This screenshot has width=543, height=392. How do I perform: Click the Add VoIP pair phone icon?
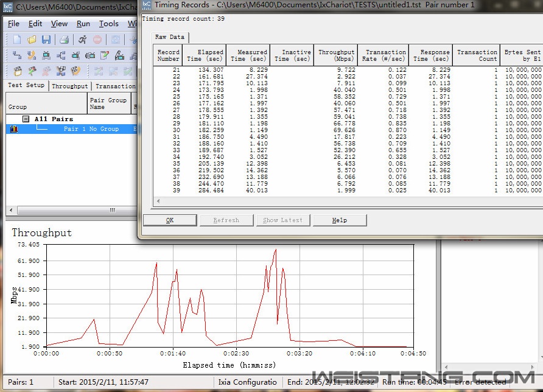[x=32, y=55]
